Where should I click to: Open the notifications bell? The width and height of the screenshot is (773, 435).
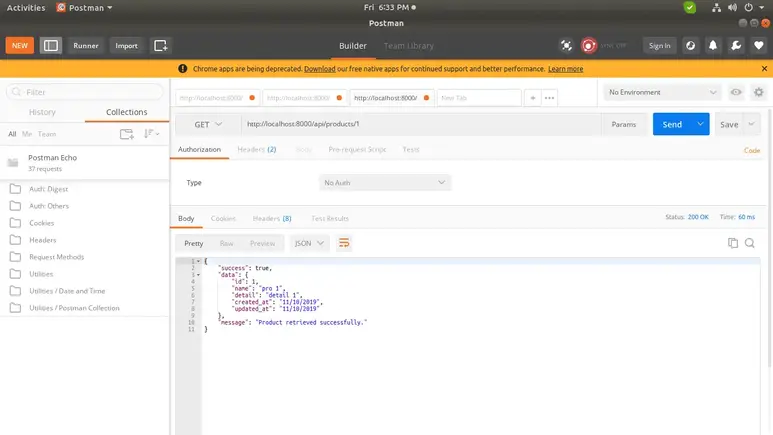pos(714,45)
